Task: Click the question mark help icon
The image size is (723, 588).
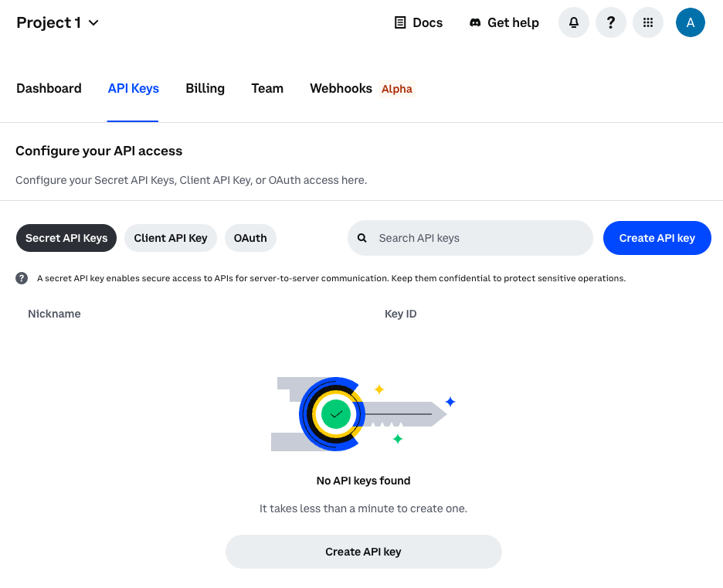Action: tap(610, 22)
